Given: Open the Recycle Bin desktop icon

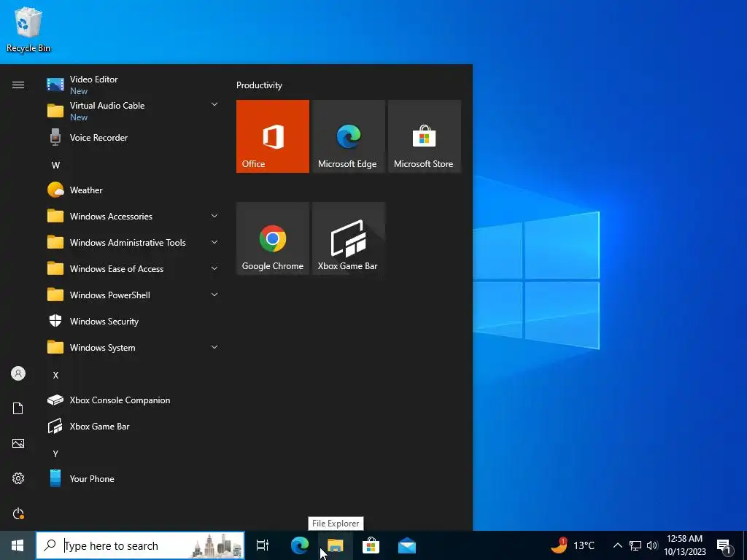Looking at the screenshot, I should pyautogui.click(x=28, y=29).
